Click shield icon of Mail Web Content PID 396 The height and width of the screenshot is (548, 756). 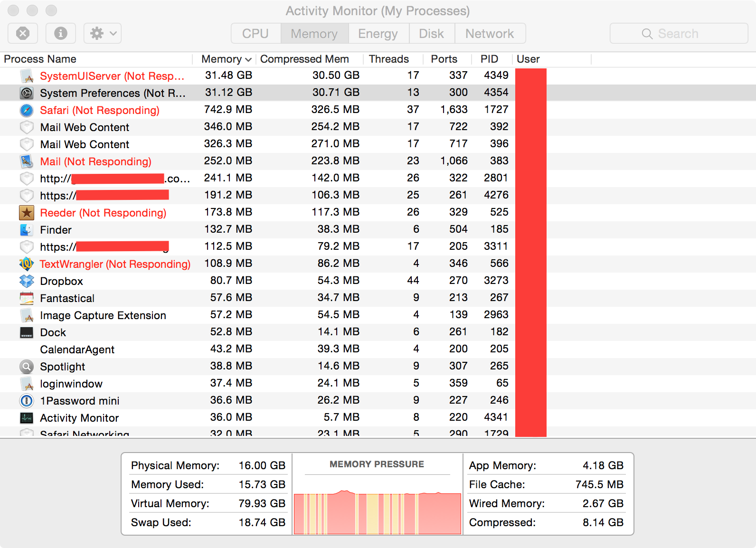[x=27, y=144]
